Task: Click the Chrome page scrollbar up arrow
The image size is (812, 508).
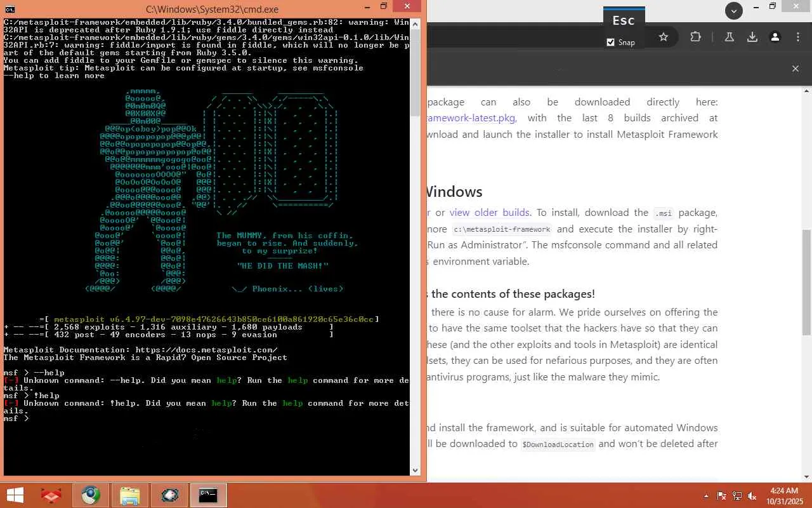Action: click(x=807, y=92)
